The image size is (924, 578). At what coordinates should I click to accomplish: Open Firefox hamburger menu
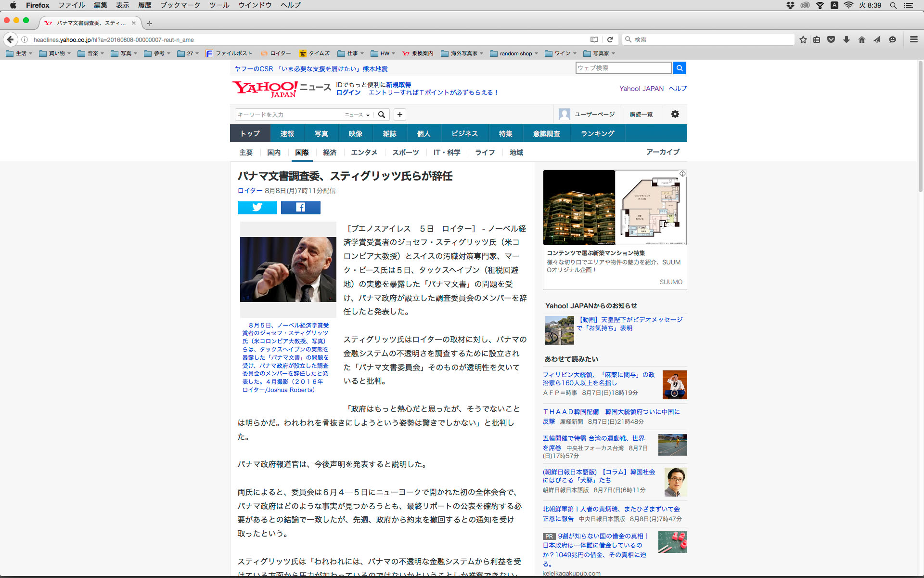[x=913, y=39]
